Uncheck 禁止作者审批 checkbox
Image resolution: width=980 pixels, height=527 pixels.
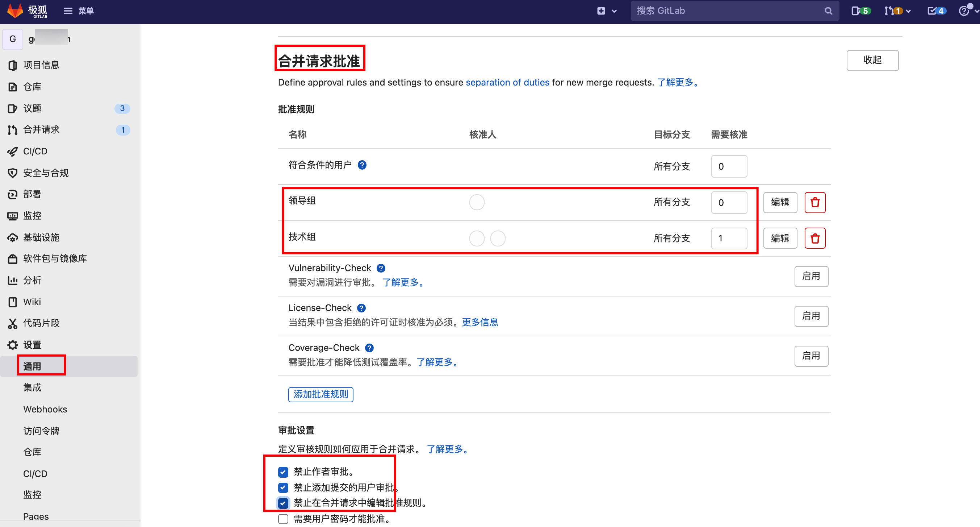282,472
